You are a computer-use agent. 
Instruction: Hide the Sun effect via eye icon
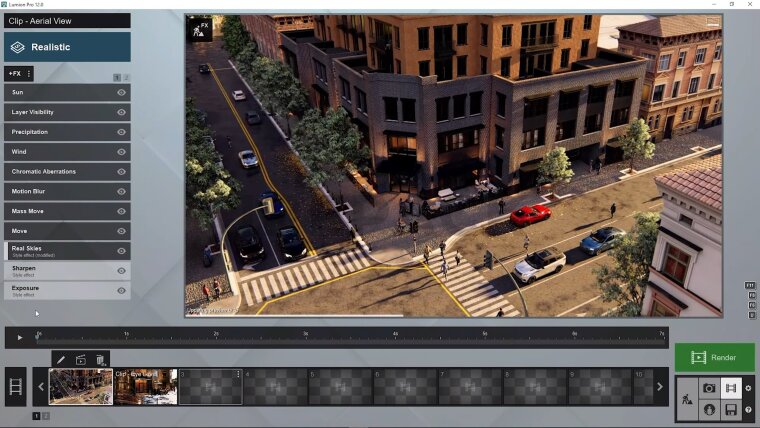coord(121,92)
